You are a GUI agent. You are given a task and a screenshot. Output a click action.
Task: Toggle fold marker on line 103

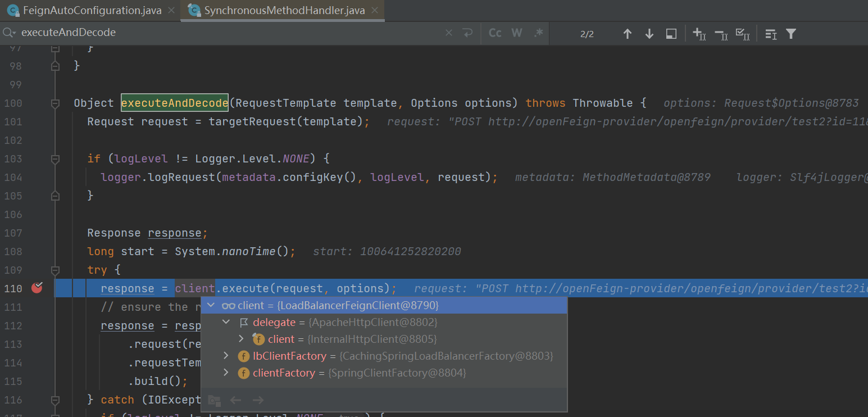coord(55,159)
